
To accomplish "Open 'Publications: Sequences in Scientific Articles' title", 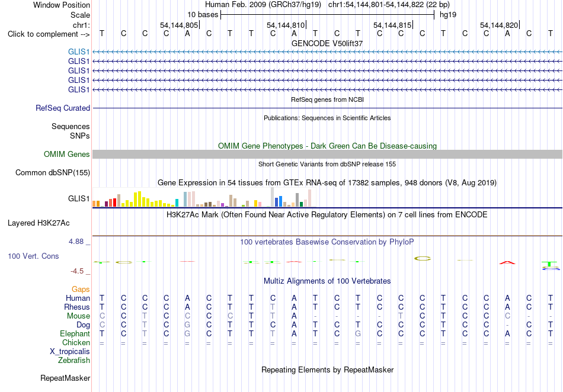I will click(327, 118).
